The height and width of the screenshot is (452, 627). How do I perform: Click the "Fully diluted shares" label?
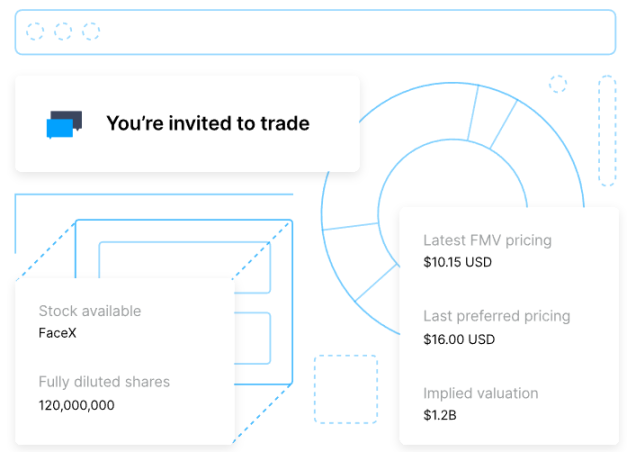coord(104,382)
